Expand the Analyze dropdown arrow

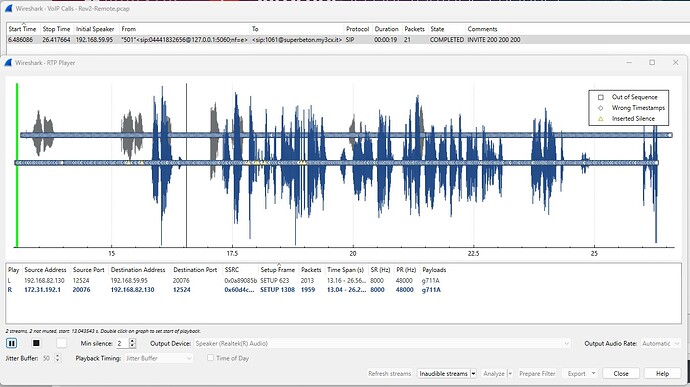(510, 373)
